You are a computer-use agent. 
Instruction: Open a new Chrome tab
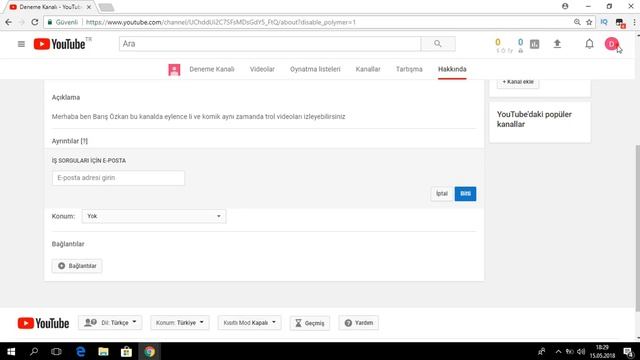coord(106,7)
